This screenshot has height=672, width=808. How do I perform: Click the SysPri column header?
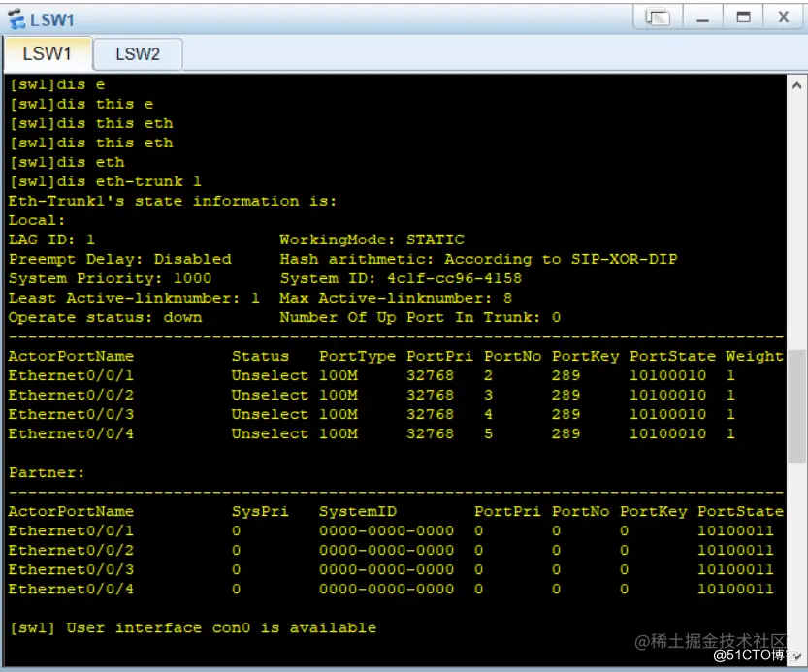pyautogui.click(x=260, y=512)
